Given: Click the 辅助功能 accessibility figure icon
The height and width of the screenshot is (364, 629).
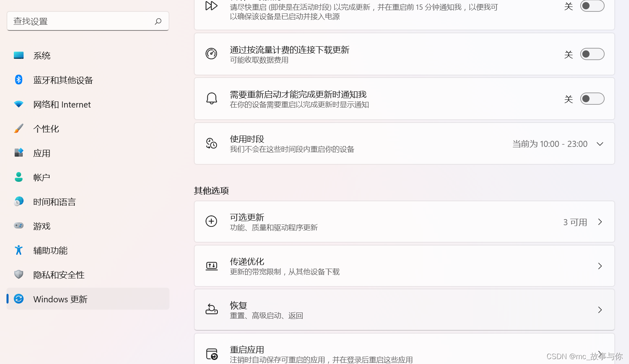Looking at the screenshot, I should click(x=19, y=250).
